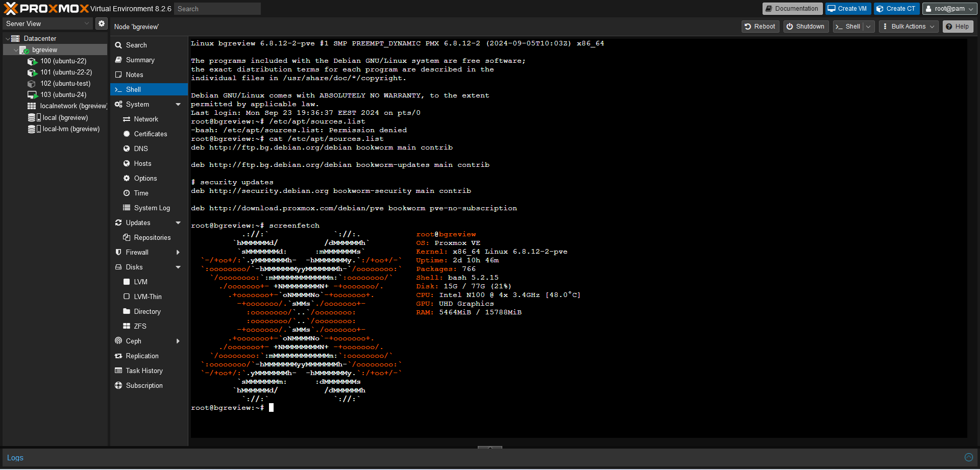The height and width of the screenshot is (470, 980).
Task: Select the bgreview node in tree
Action: pyautogui.click(x=44, y=50)
